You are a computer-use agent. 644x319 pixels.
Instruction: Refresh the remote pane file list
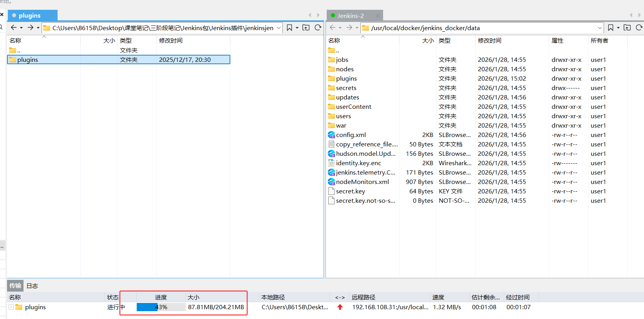click(639, 27)
